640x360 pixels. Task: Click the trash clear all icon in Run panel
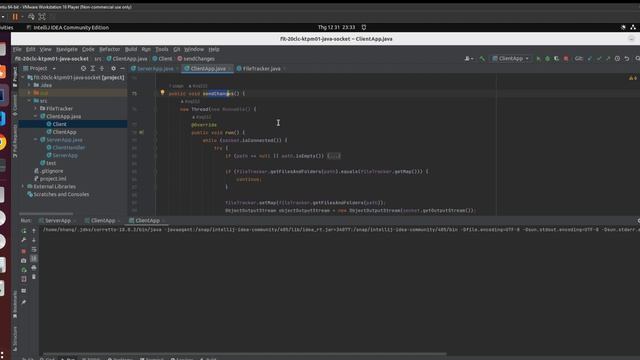coord(34,277)
